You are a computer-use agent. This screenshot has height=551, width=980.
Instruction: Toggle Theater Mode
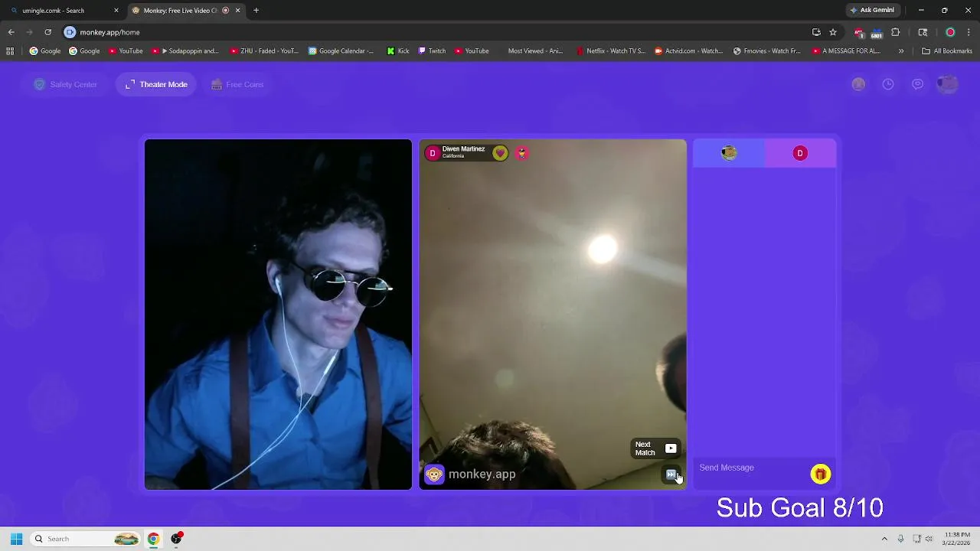tap(156, 84)
